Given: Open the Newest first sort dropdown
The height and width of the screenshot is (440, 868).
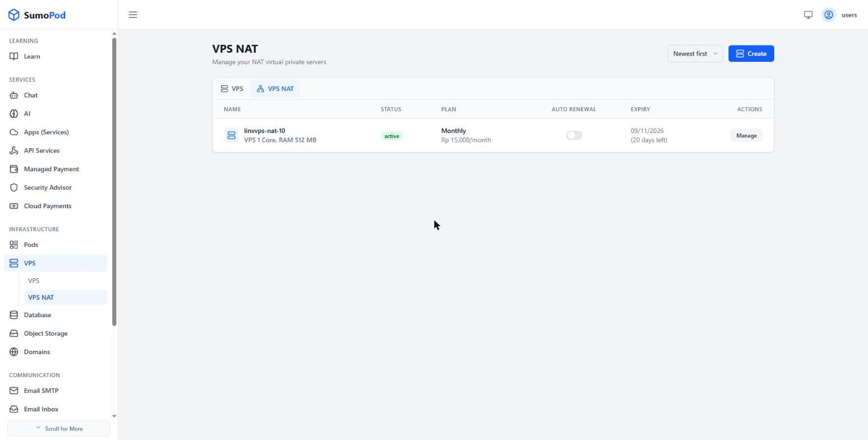Looking at the screenshot, I should click(x=695, y=54).
